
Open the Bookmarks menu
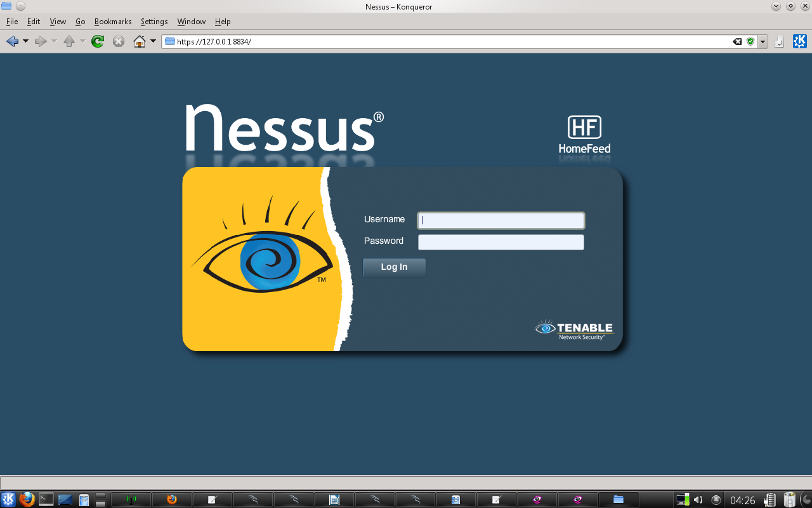(113, 22)
